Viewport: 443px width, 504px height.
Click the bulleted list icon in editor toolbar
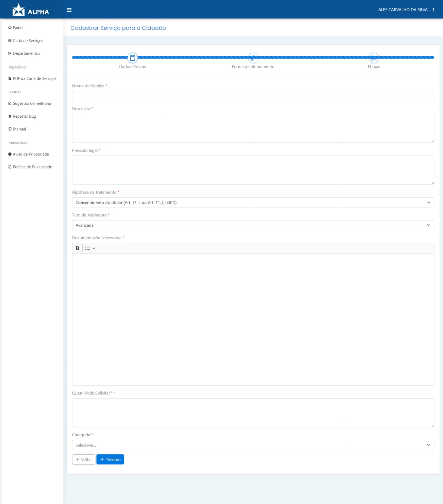[x=87, y=248]
